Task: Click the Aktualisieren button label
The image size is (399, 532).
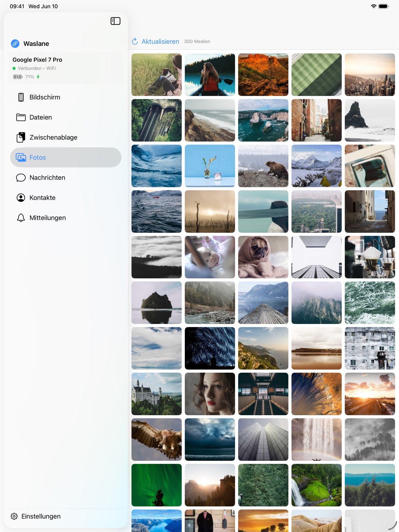Action: click(160, 41)
